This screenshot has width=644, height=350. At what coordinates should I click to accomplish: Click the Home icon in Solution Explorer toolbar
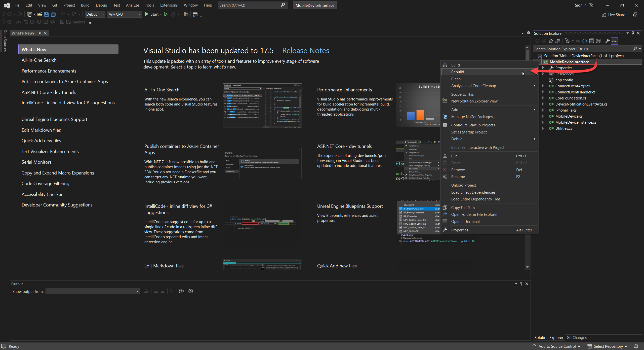coord(551,41)
